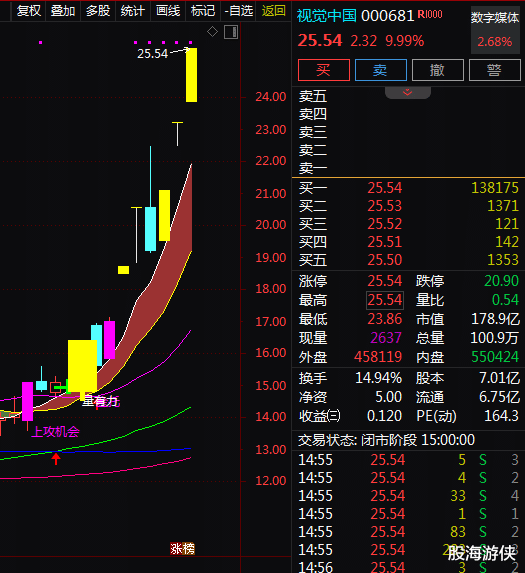Click the 撤 cancel order button
Image resolution: width=525 pixels, height=573 pixels.
[x=438, y=70]
